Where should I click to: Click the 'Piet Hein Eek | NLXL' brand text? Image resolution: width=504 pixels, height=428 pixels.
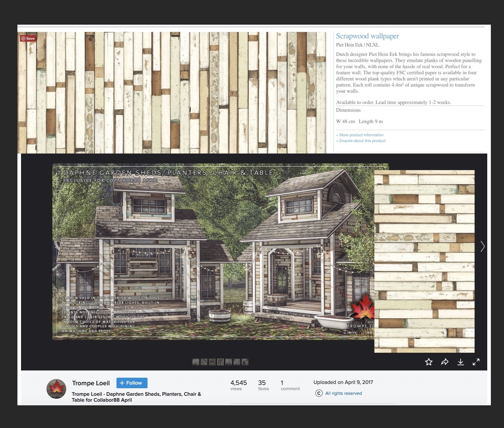357,45
